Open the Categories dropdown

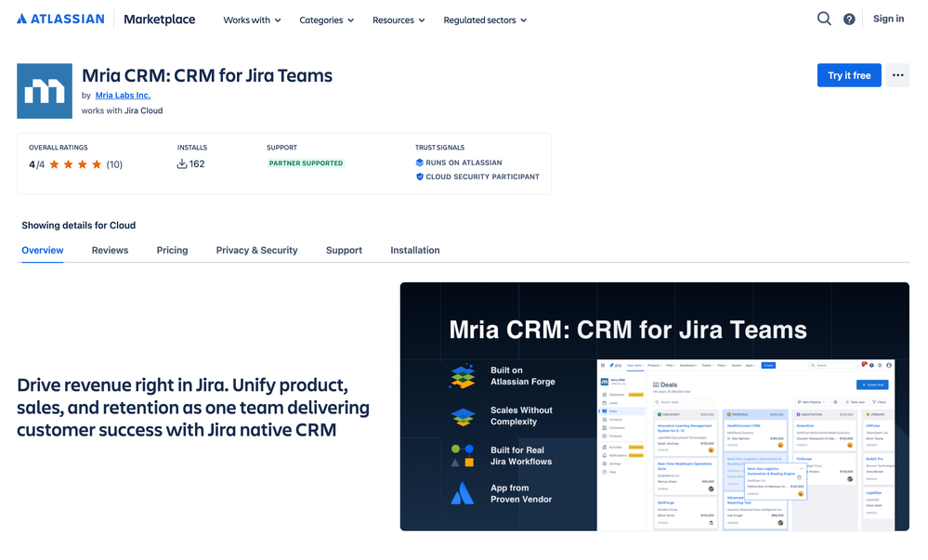(326, 18)
